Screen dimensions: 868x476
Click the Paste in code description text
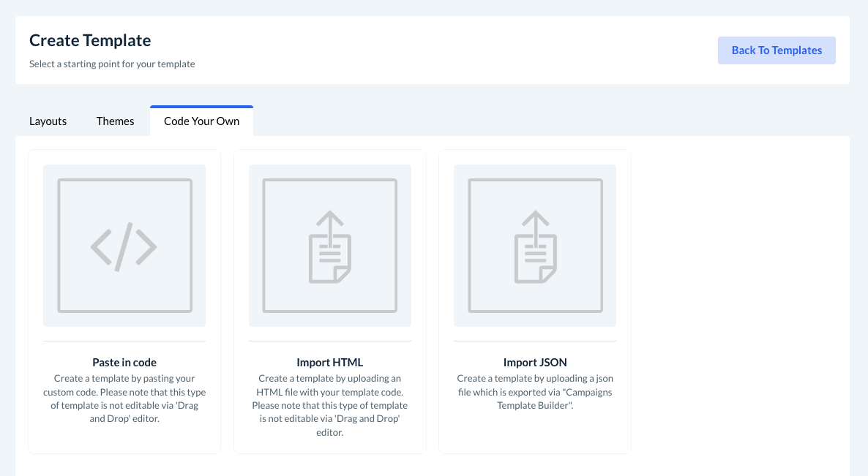pyautogui.click(x=124, y=398)
